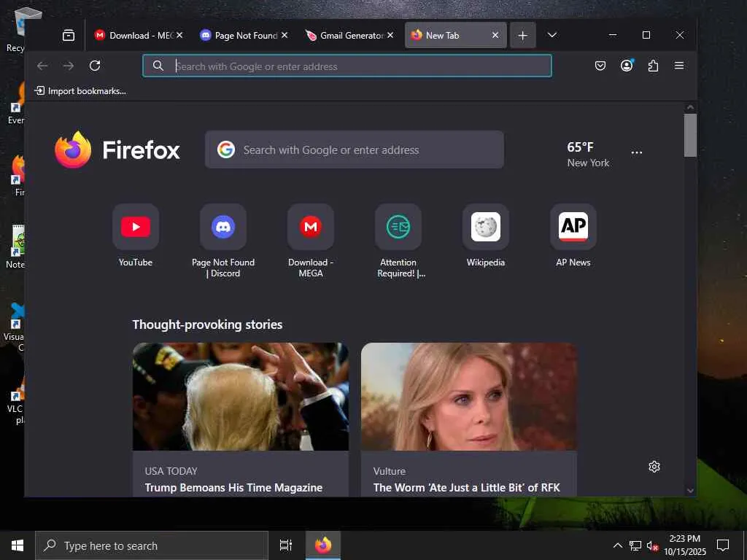Go back with the back arrow
Viewport: 747px width, 560px height.
point(42,66)
